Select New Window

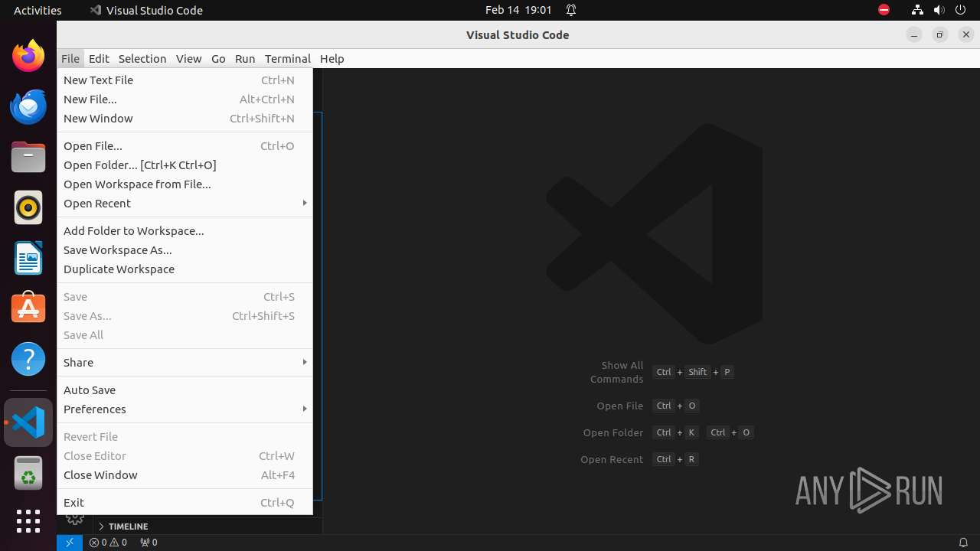(185, 119)
